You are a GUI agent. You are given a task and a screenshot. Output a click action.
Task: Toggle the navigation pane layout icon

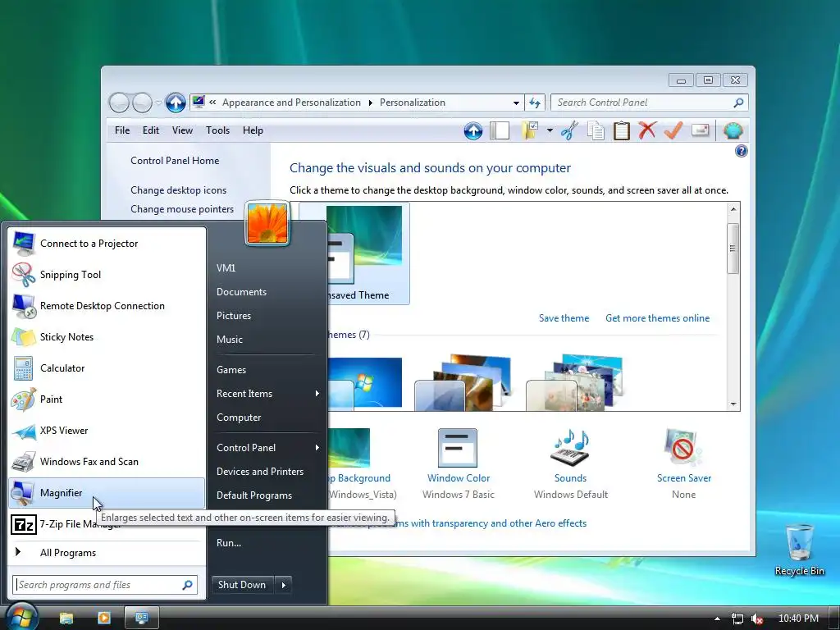tap(500, 130)
